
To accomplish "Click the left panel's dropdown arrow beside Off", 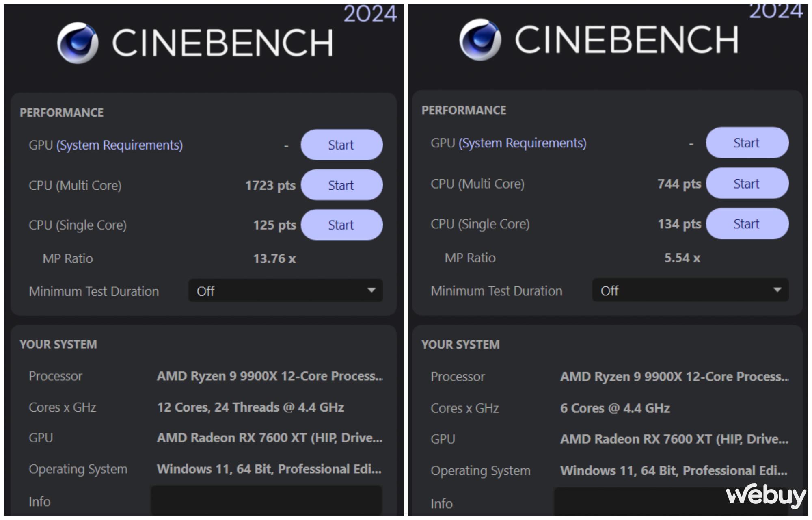I will 371,290.
